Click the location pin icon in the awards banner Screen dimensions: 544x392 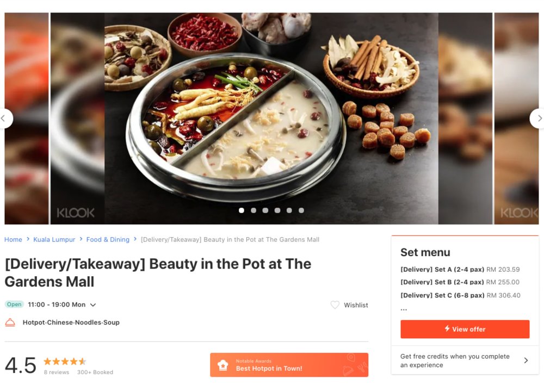[349, 357]
